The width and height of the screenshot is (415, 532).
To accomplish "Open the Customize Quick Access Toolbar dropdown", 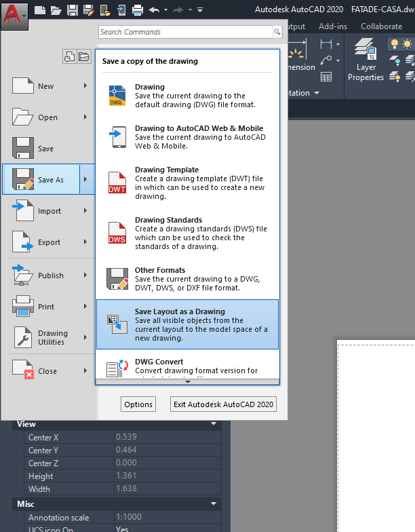I will pyautogui.click(x=200, y=10).
